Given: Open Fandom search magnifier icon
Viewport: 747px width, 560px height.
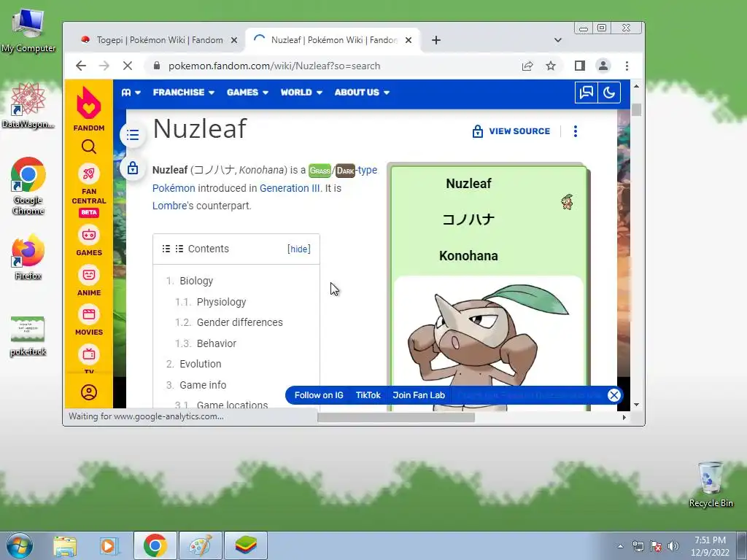Looking at the screenshot, I should click(x=88, y=147).
